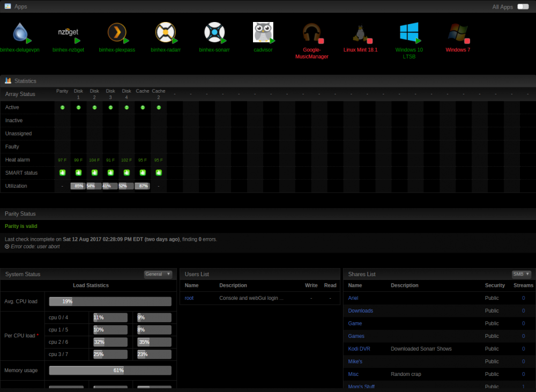The height and width of the screenshot is (392, 536).
Task: Open the Kodi DVR share
Action: point(359,349)
